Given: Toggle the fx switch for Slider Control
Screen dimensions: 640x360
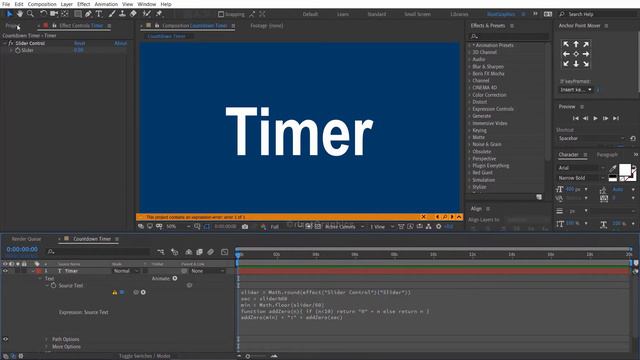Looking at the screenshot, I should pos(11,43).
